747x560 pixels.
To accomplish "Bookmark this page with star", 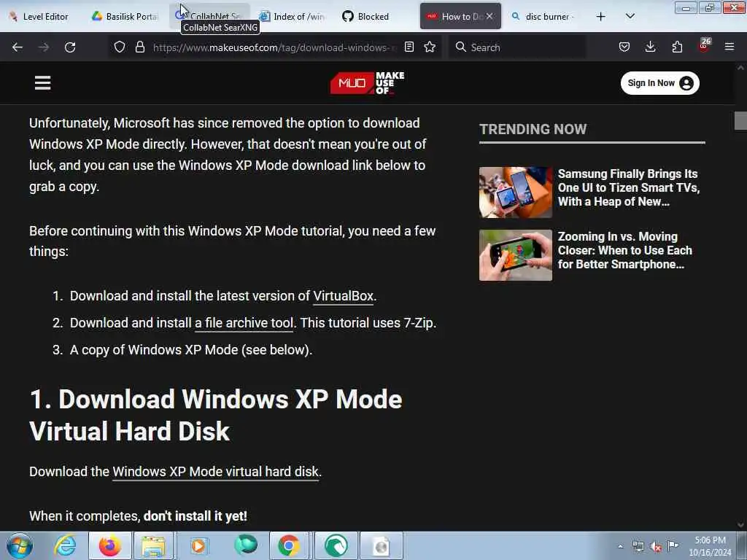I will tap(430, 47).
